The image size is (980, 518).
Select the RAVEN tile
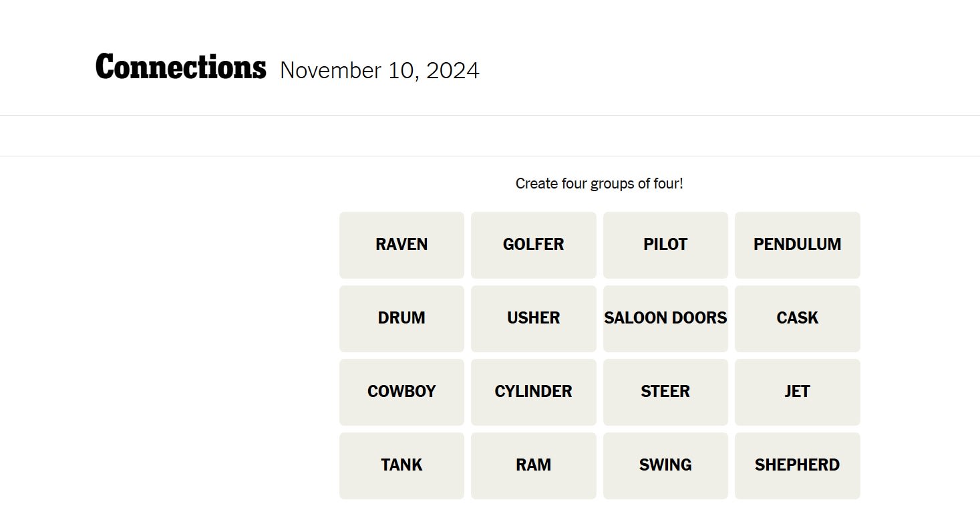point(401,245)
